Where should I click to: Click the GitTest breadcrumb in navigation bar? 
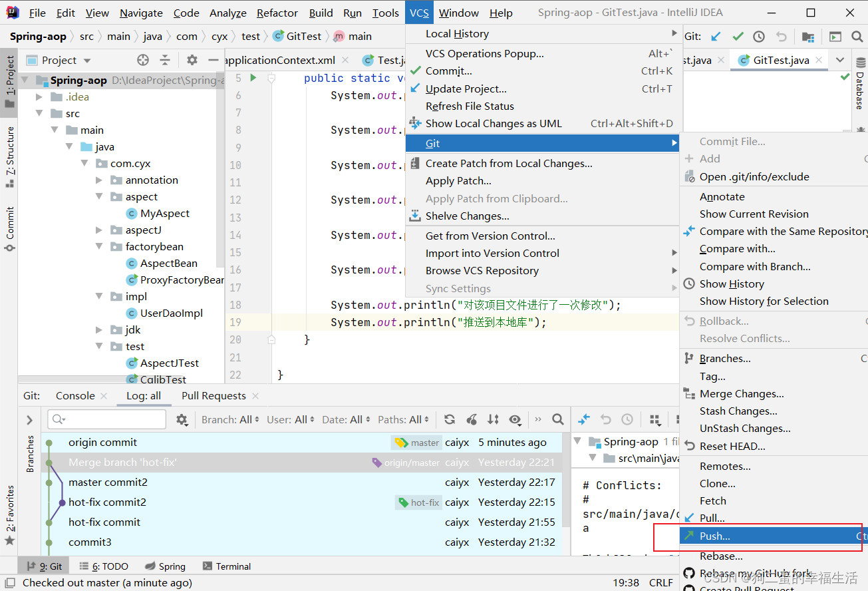pyautogui.click(x=297, y=37)
